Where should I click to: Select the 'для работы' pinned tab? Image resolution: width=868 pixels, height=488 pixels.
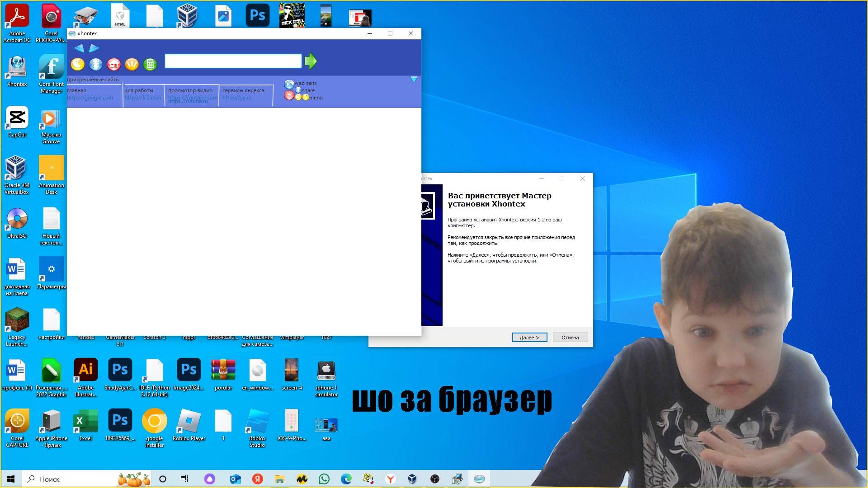click(x=139, y=90)
